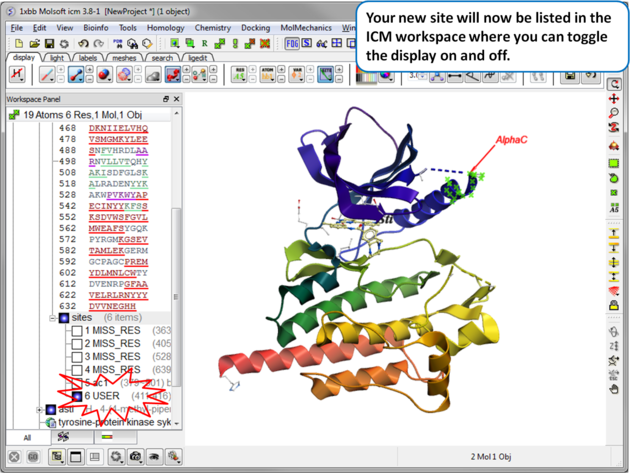Collapse the sites tree node
Screen dimensions: 630x473
click(53, 318)
